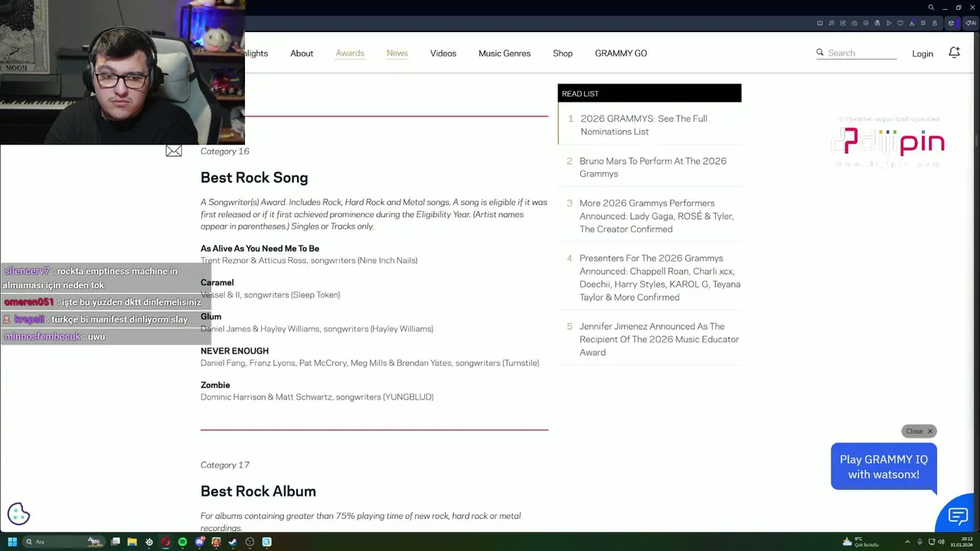The width and height of the screenshot is (980, 551).
Task: Show hidden system tray icons
Action: (907, 542)
